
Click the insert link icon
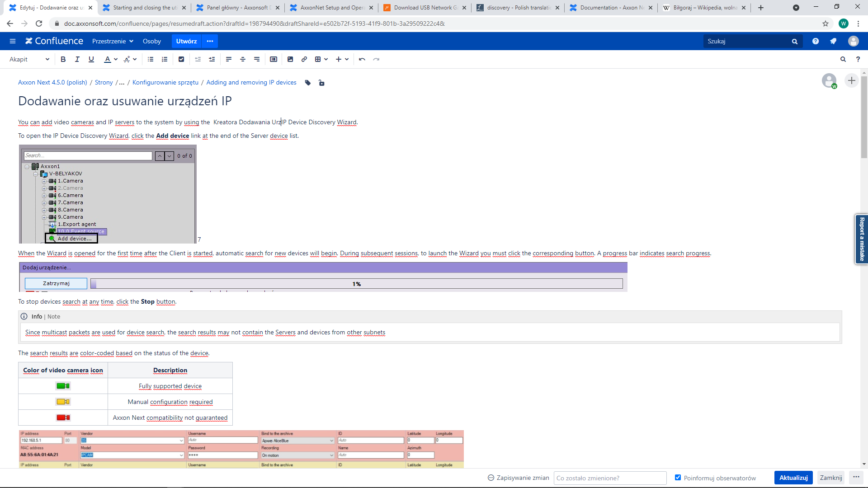(304, 59)
